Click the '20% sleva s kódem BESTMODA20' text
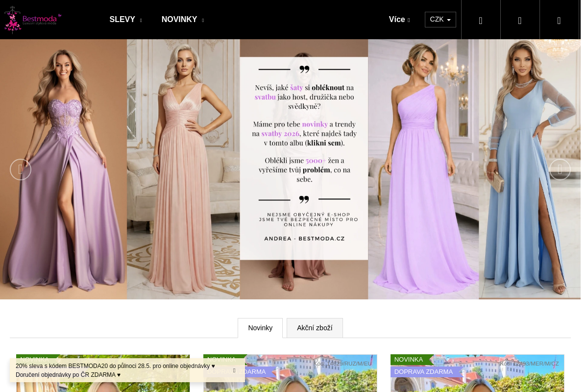This screenshot has width=588, height=392. 115,366
